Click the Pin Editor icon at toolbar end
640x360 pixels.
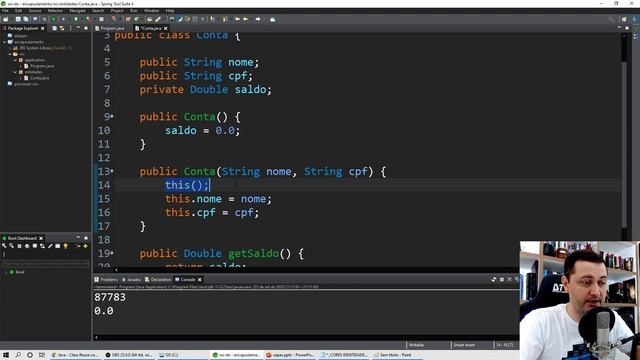273,19
